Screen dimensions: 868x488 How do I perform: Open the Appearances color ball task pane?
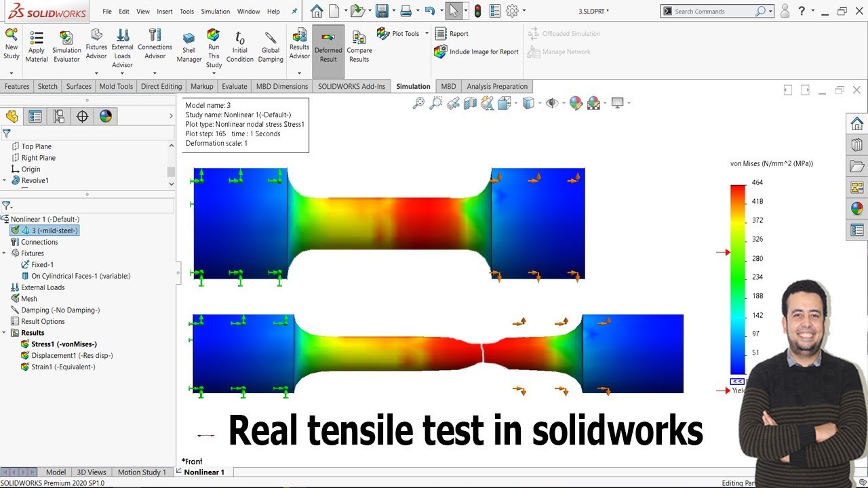(x=857, y=208)
